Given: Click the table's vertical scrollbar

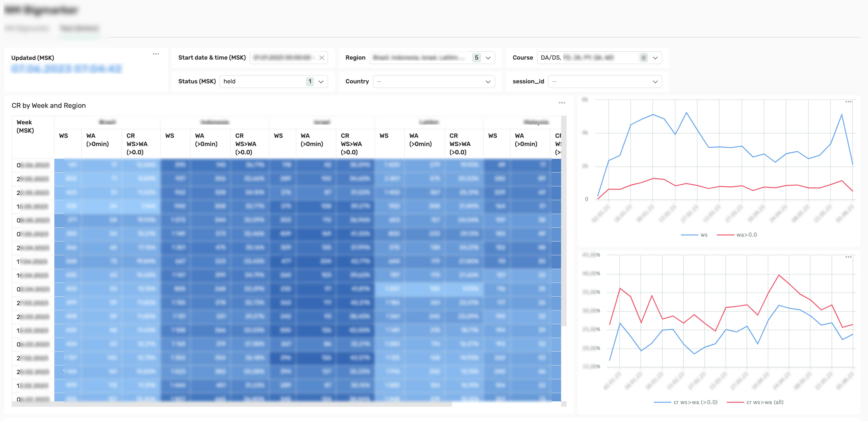Looking at the screenshot, I should click(564, 220).
